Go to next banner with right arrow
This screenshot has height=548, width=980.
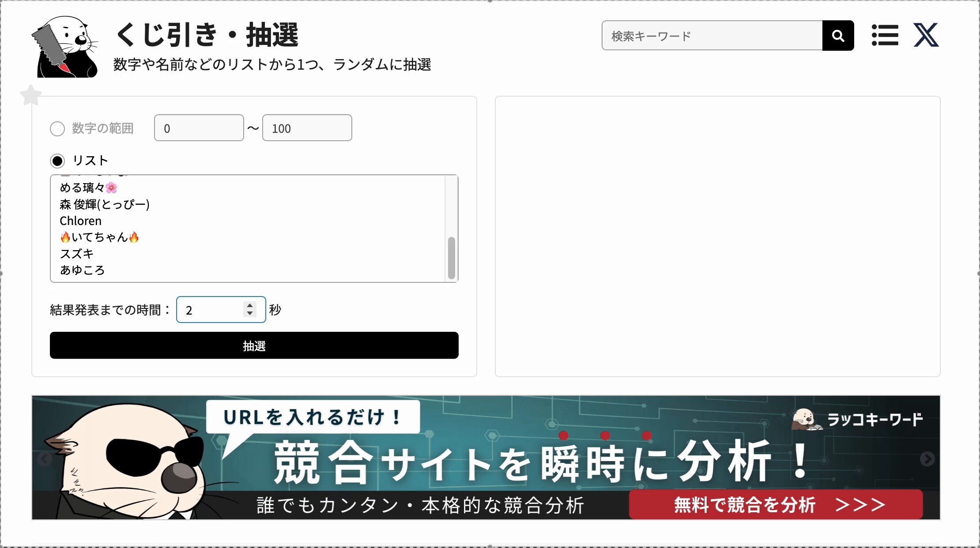[x=927, y=459]
